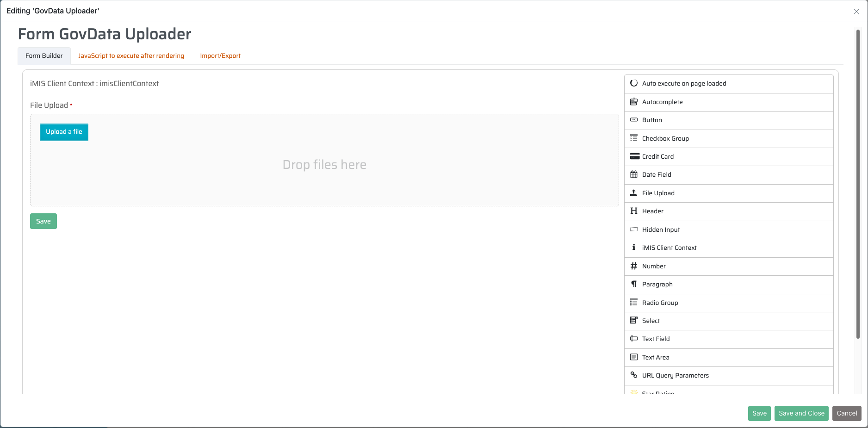Add a Select dropdown field
The image size is (868, 428).
[651, 321]
